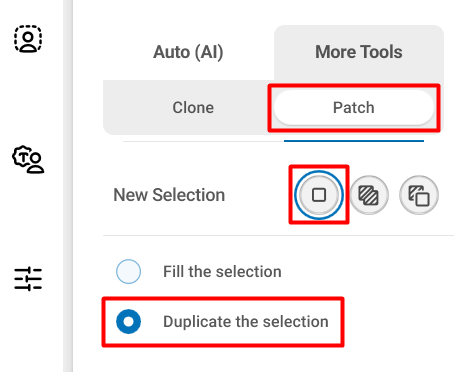Viewport: 469px width, 372px height.
Task: Click the portrait selection icon in sidebar
Action: 28,39
